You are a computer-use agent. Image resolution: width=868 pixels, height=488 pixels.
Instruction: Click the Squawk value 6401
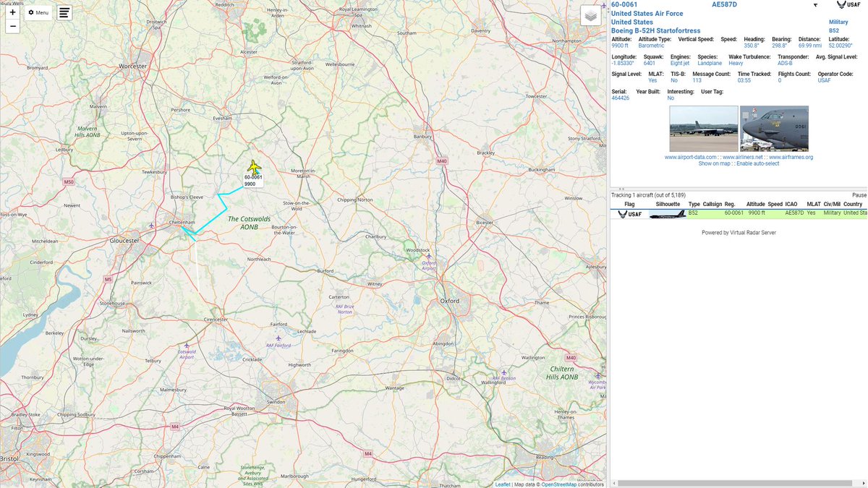649,63
